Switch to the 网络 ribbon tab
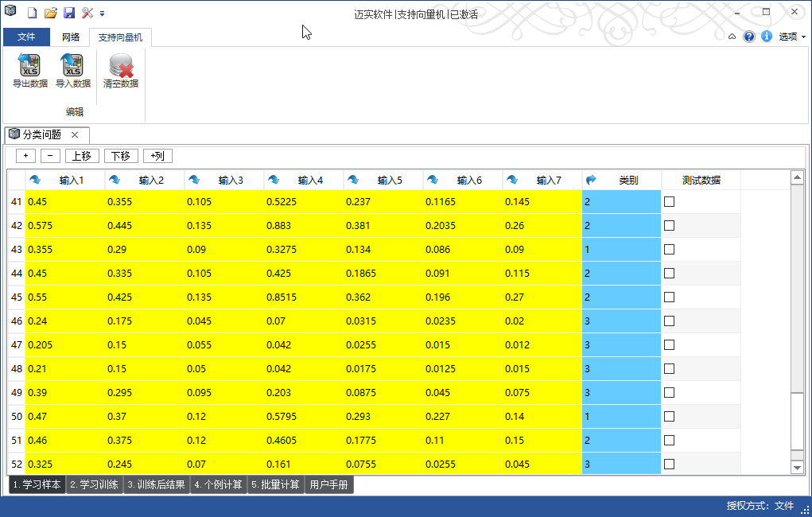812x517 pixels. [71, 37]
